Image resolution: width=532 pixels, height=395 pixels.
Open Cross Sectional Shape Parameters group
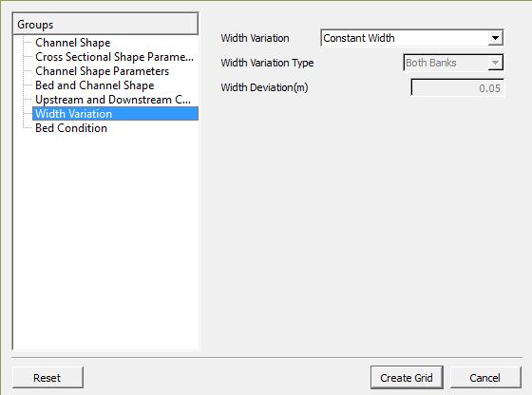(114, 57)
